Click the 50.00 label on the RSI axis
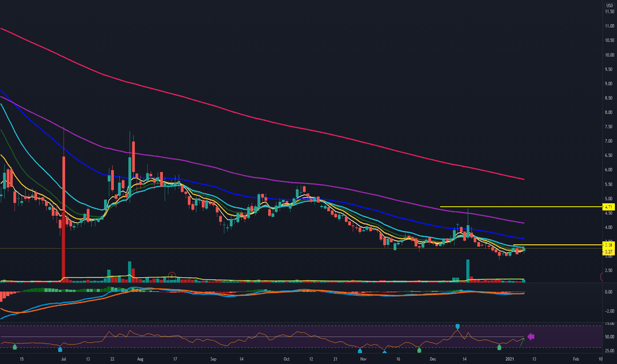The height and width of the screenshot is (364, 617). pyautogui.click(x=609, y=337)
